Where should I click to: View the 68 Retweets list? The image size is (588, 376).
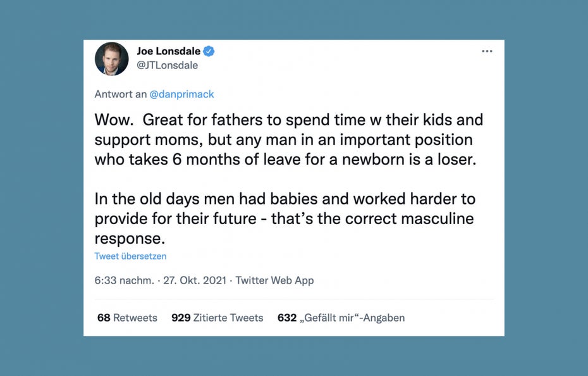coord(127,318)
